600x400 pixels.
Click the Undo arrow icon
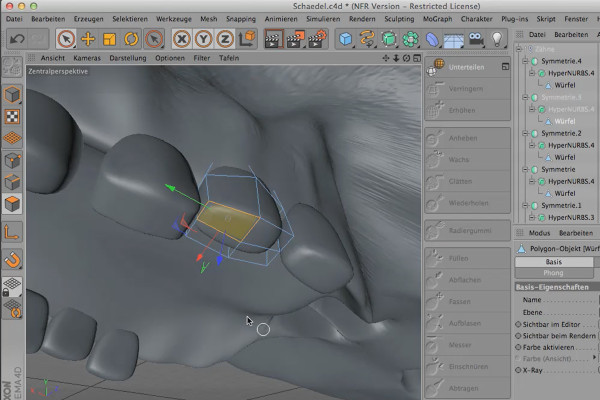tap(17, 39)
